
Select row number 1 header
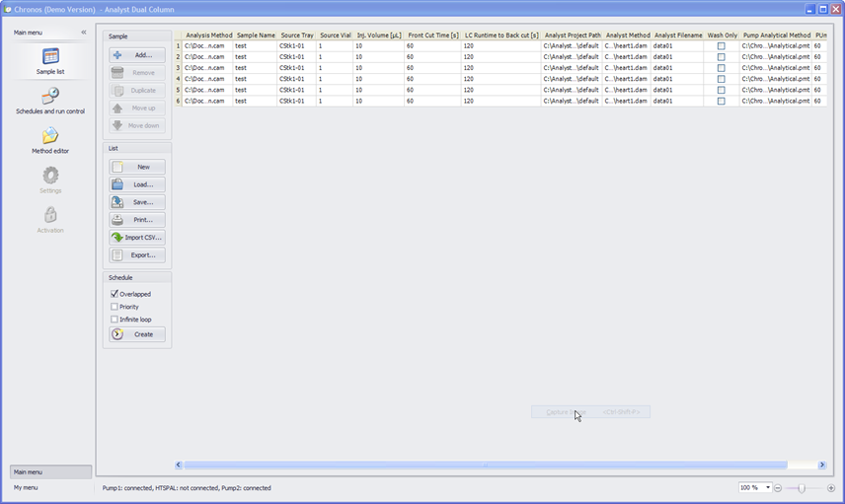point(178,46)
